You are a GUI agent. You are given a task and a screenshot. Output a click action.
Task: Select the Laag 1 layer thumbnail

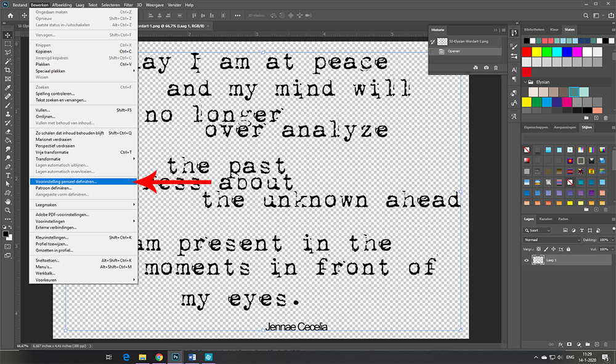pyautogui.click(x=538, y=260)
